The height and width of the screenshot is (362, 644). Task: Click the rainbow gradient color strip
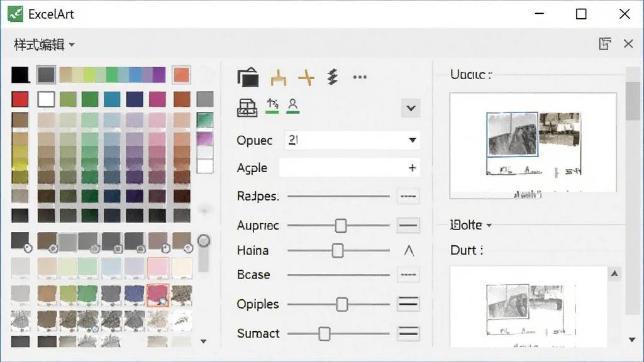click(x=113, y=75)
